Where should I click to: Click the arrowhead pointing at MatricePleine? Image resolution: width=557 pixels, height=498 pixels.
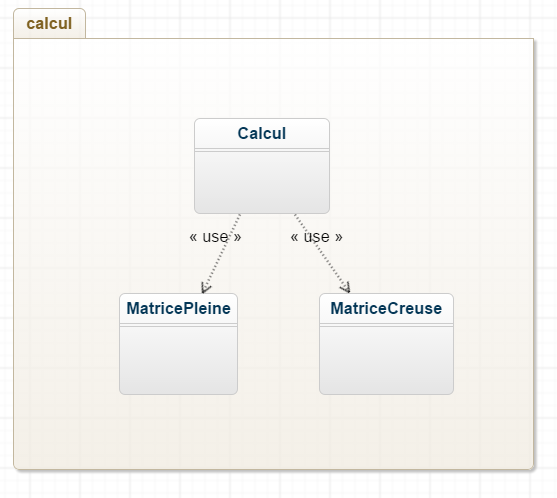(x=205, y=288)
